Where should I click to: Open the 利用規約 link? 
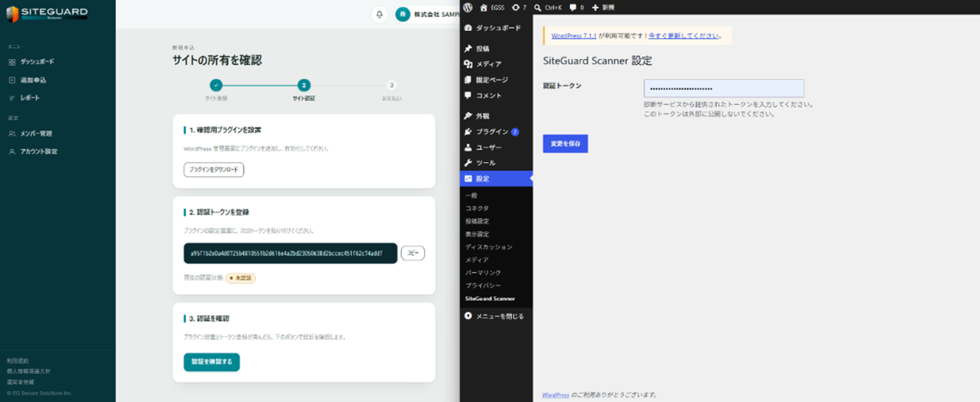coord(18,361)
